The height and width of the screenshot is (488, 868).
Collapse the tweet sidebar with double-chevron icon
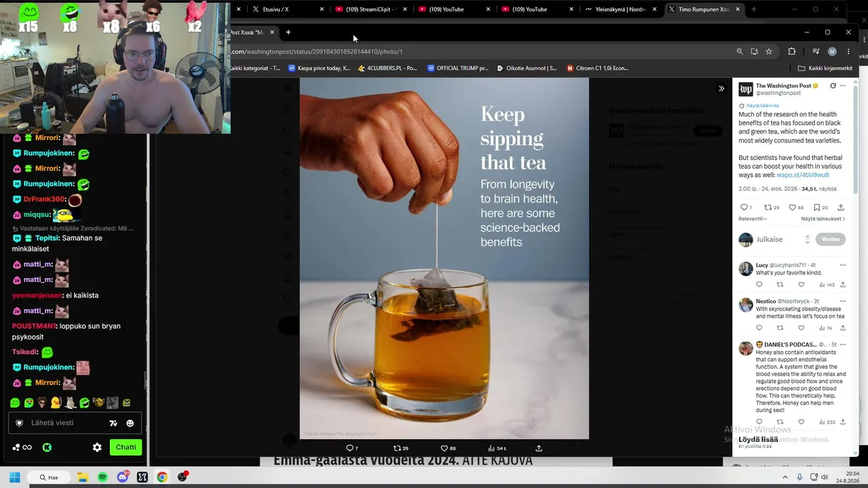pyautogui.click(x=721, y=89)
